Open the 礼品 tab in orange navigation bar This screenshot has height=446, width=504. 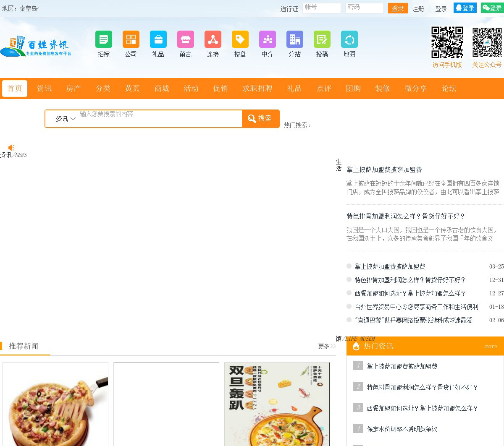click(x=294, y=89)
